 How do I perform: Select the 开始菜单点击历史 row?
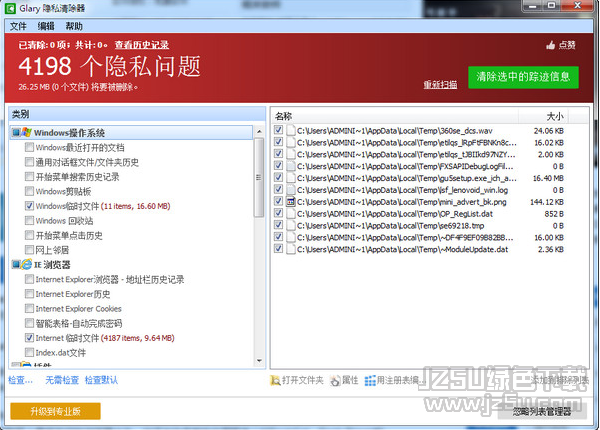69,235
